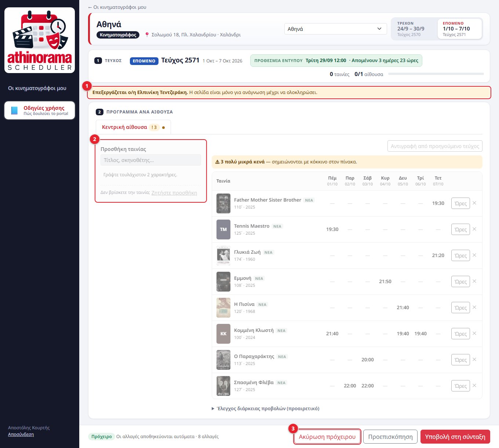This screenshot has width=499, height=448.
Task: Delete the Γλυκιά Ζωή row via X
Action: pos(474,255)
